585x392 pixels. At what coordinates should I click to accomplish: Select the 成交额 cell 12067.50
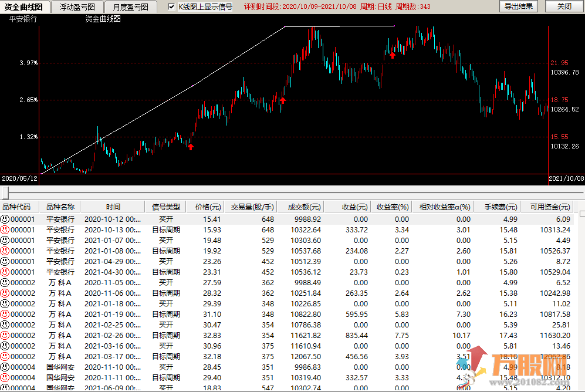pos(306,357)
